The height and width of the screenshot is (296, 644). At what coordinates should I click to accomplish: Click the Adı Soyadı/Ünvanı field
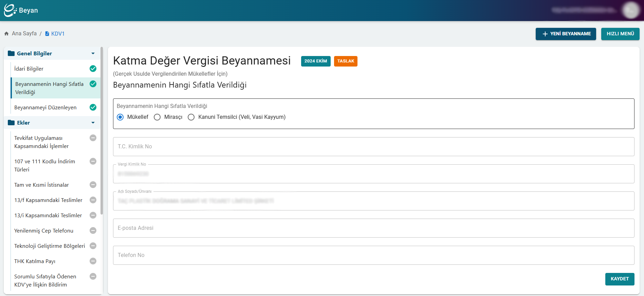click(x=373, y=201)
